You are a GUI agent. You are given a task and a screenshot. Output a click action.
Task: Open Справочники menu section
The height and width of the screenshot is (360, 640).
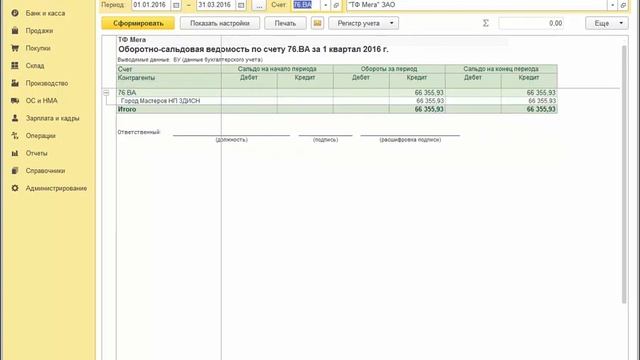45,171
